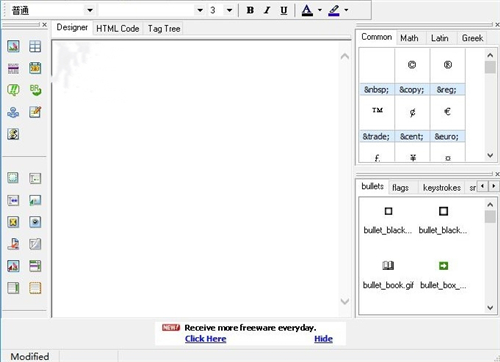Click the calendar date insert icon
500x362 pixels.
(x=35, y=68)
